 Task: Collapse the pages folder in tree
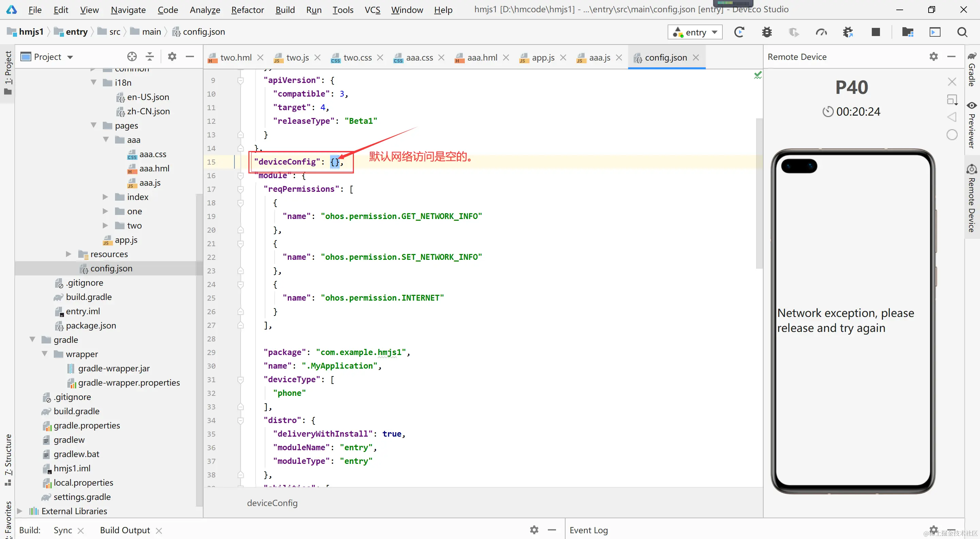[x=94, y=125]
